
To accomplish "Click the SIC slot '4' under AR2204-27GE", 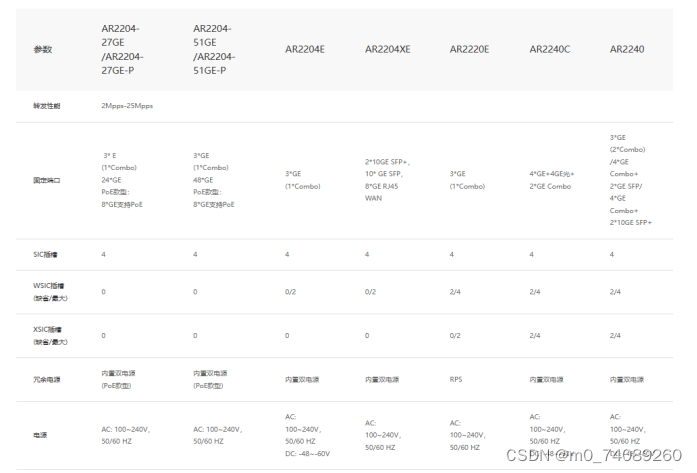I will [x=104, y=255].
